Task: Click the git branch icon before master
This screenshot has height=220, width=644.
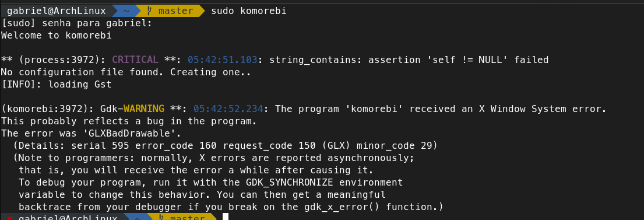Action: [149, 11]
